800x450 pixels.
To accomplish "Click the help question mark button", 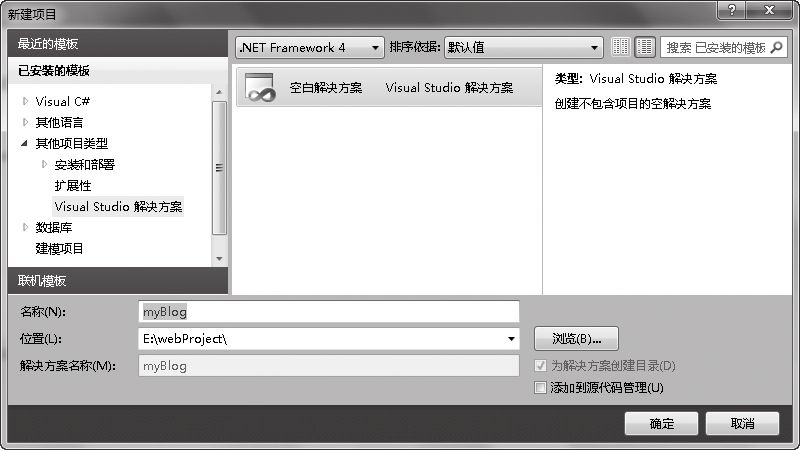I will click(x=732, y=10).
